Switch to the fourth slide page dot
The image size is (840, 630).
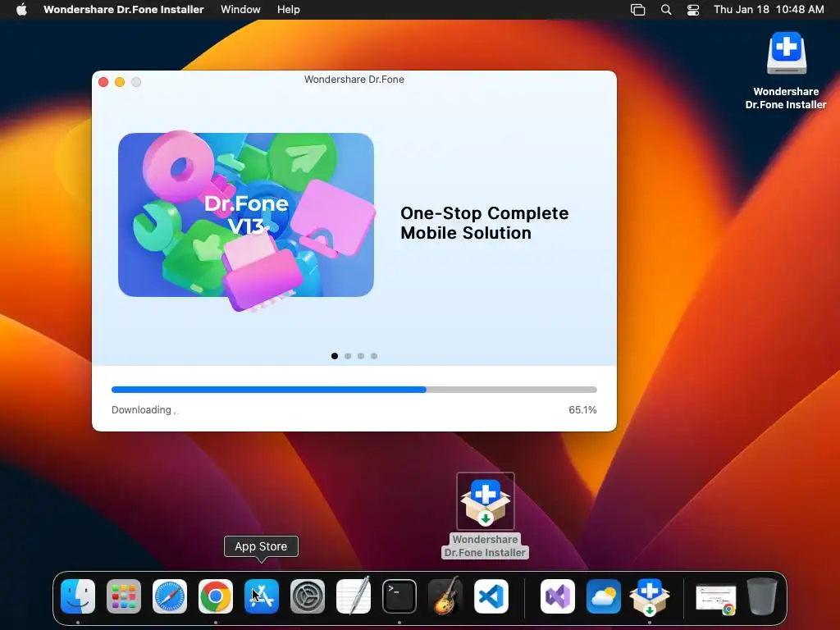(374, 356)
